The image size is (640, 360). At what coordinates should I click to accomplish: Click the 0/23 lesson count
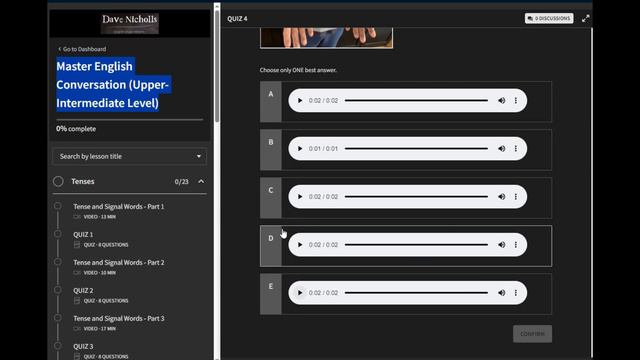[182, 182]
